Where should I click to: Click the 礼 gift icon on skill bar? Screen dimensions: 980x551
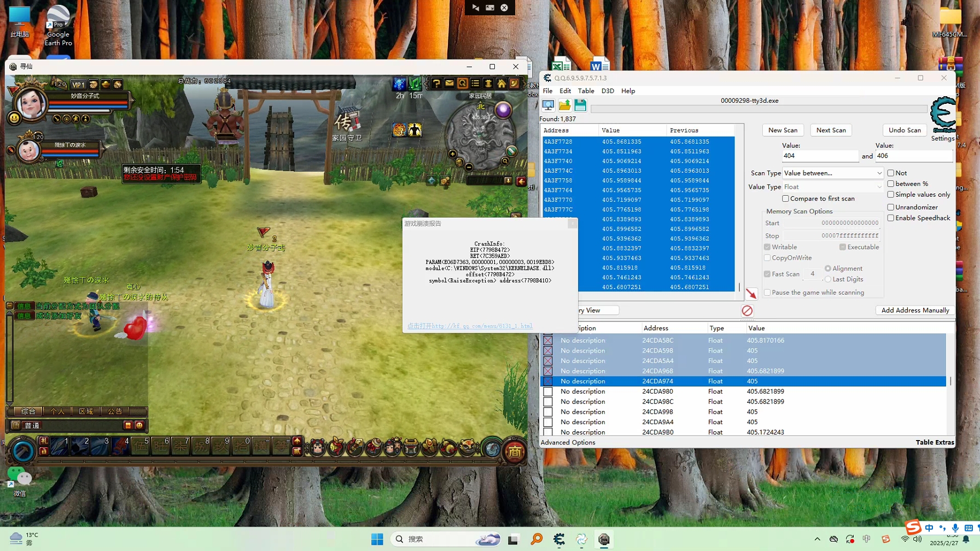click(44, 441)
